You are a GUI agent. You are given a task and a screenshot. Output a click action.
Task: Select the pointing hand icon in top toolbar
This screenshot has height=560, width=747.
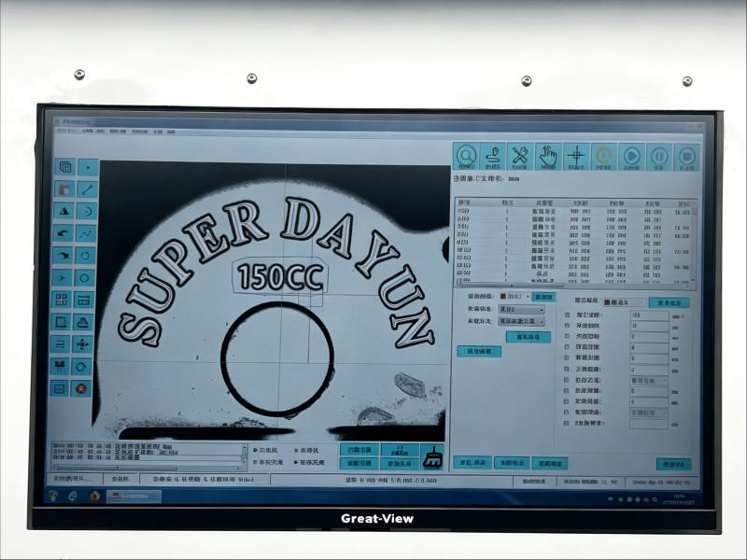pos(548,156)
